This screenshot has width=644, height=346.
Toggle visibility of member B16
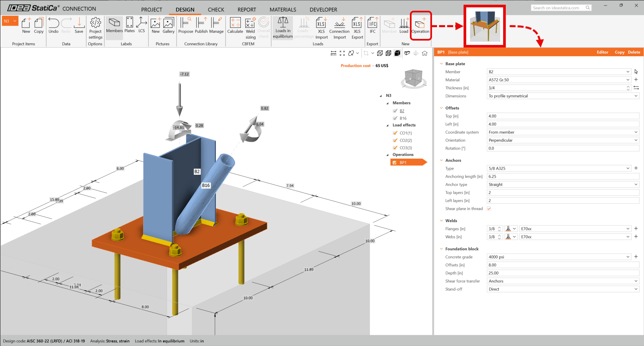395,118
